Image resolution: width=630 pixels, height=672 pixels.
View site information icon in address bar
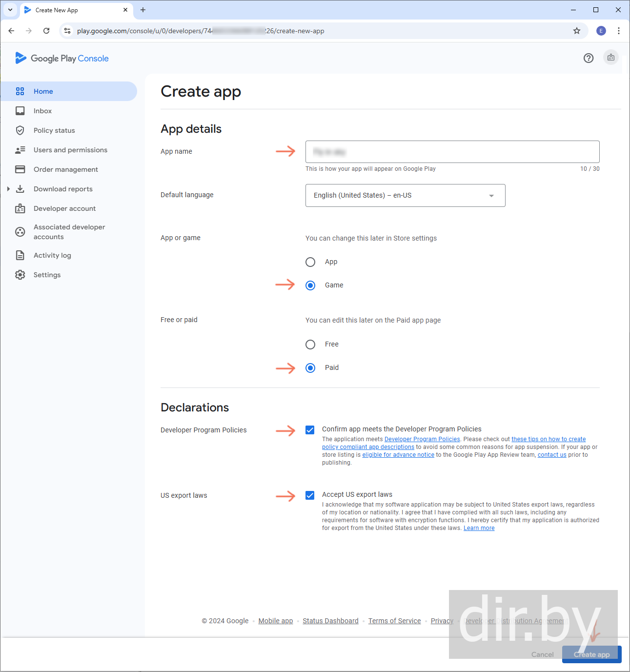(67, 31)
